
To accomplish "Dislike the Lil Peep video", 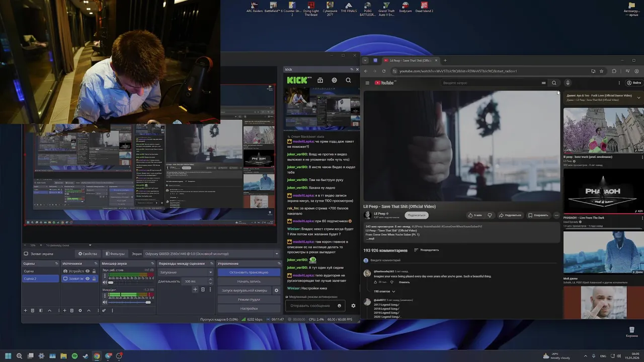I will coord(490,215).
